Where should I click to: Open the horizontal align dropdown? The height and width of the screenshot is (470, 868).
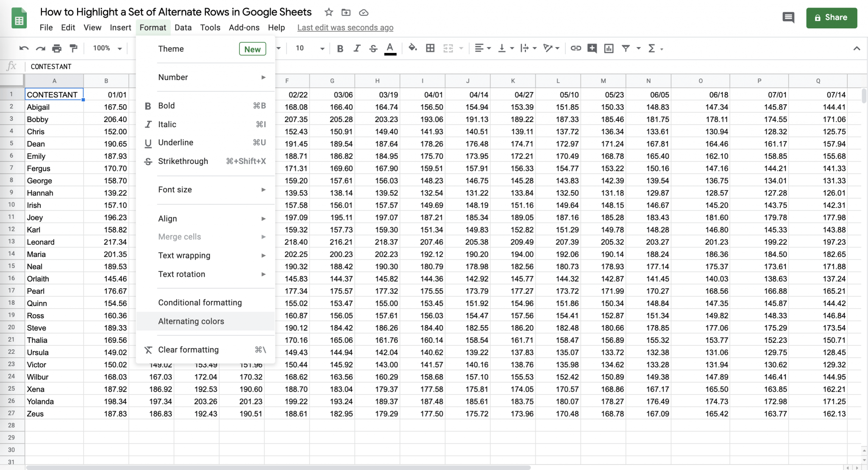[481, 48]
